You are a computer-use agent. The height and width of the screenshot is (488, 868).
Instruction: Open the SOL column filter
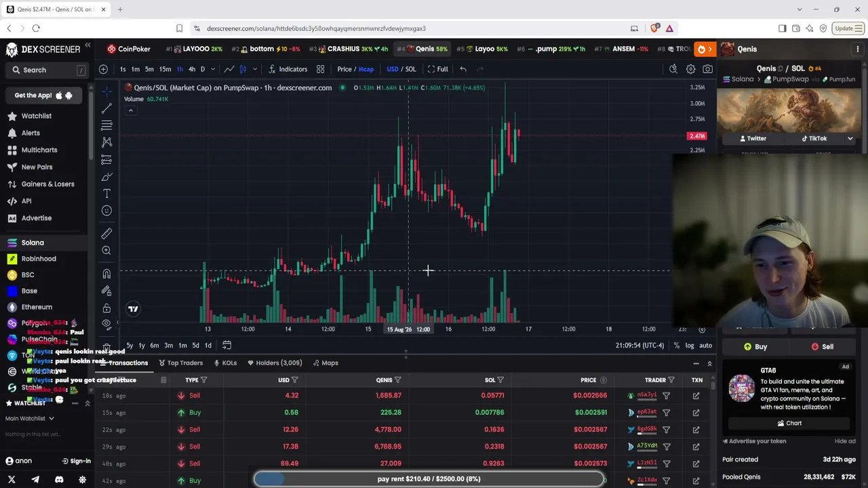[500, 380]
